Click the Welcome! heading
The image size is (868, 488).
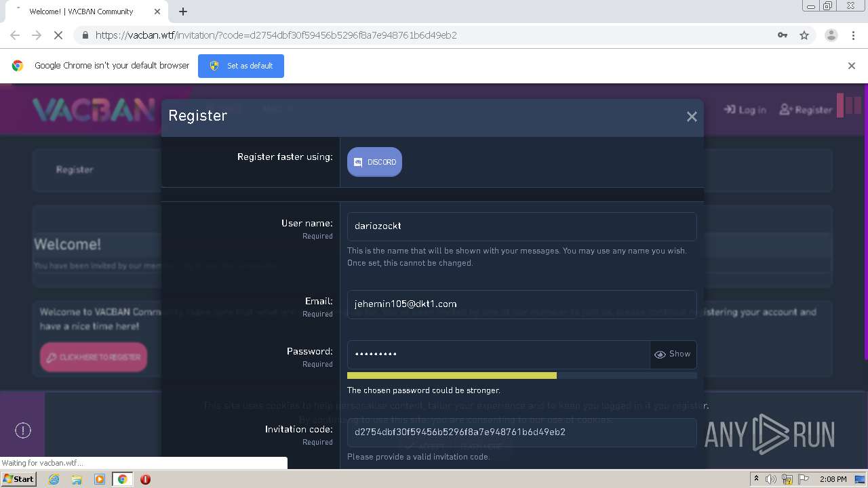67,244
